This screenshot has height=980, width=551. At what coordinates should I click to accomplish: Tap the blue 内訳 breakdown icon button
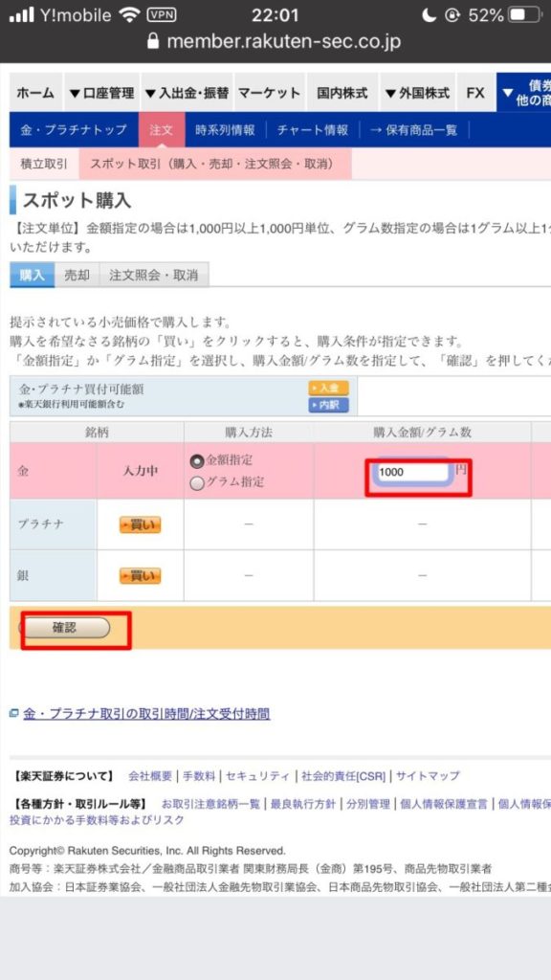point(328,405)
